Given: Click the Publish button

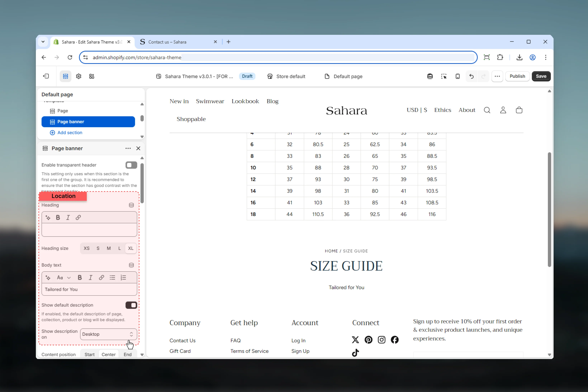Looking at the screenshot, I should [x=517, y=76].
